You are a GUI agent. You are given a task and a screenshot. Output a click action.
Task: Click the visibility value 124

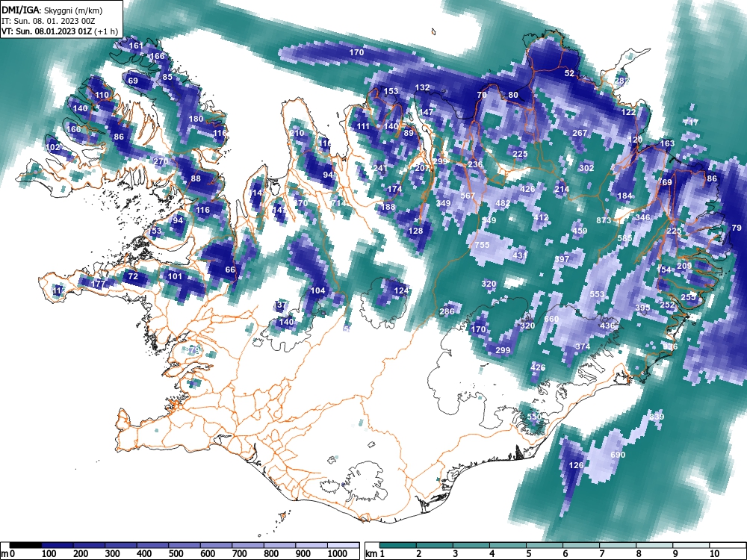[x=402, y=290]
